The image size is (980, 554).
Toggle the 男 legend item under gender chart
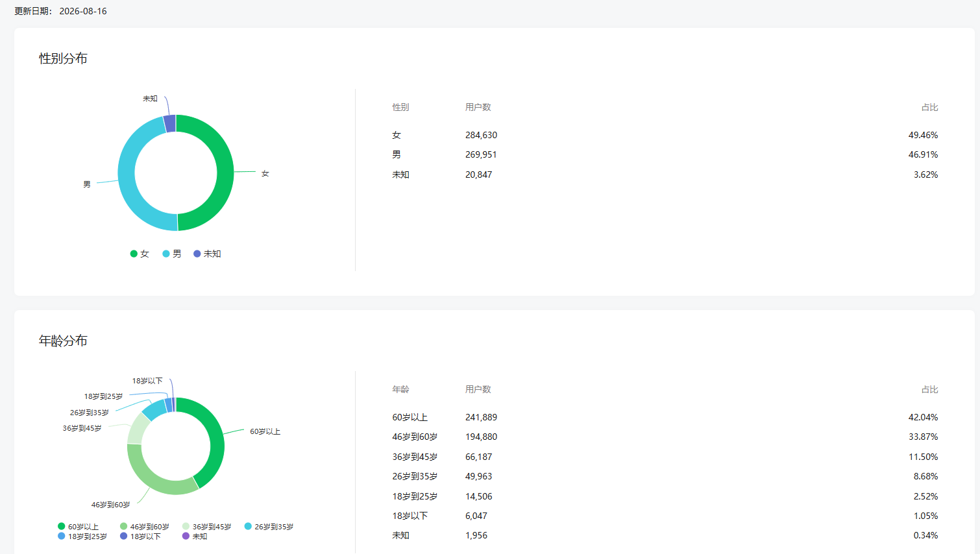point(172,254)
